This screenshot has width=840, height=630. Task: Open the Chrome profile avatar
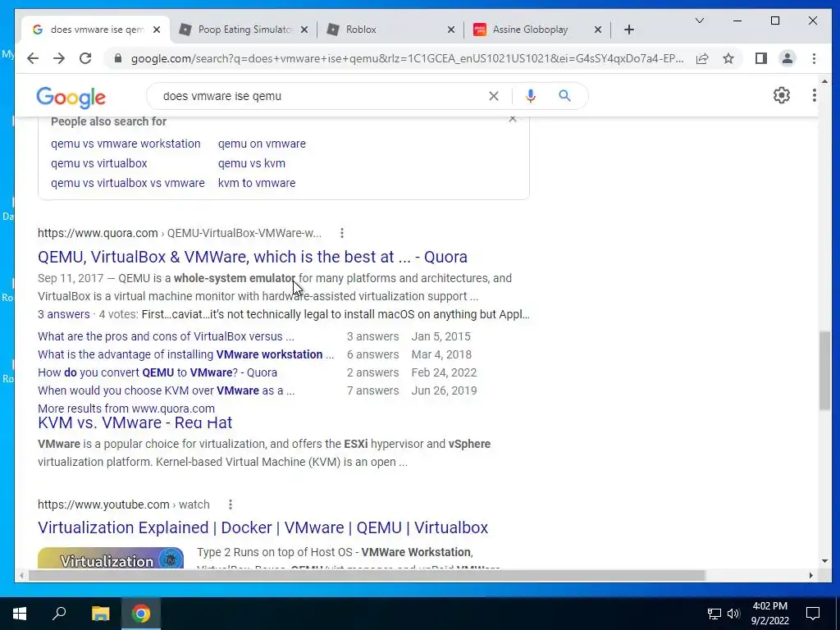[787, 58]
